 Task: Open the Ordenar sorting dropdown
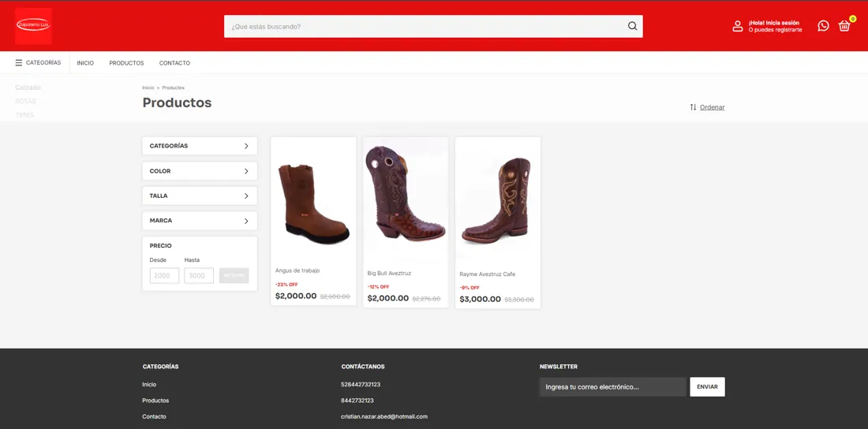click(712, 107)
